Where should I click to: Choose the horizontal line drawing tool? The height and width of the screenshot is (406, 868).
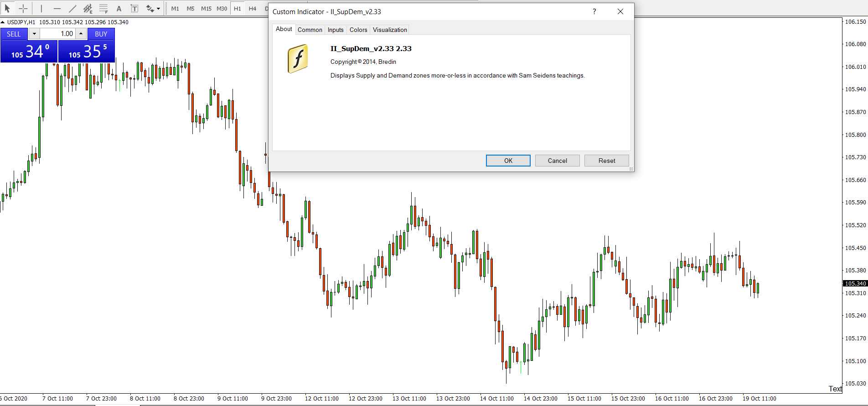[57, 8]
